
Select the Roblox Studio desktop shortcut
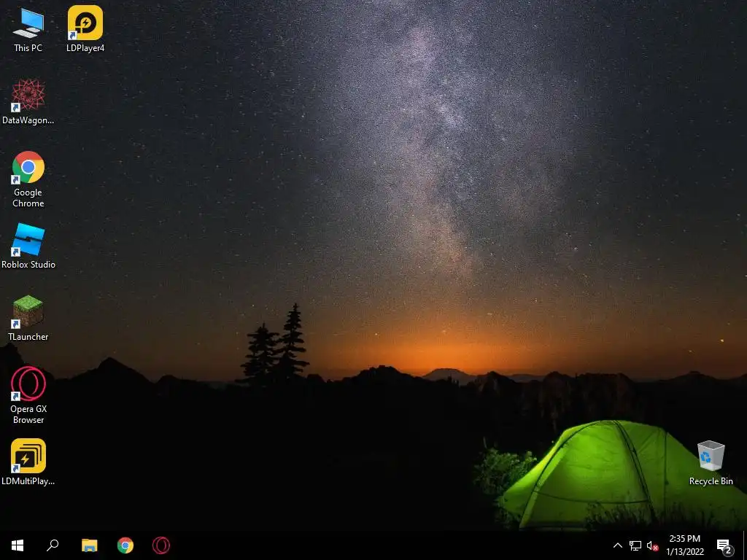(28, 246)
